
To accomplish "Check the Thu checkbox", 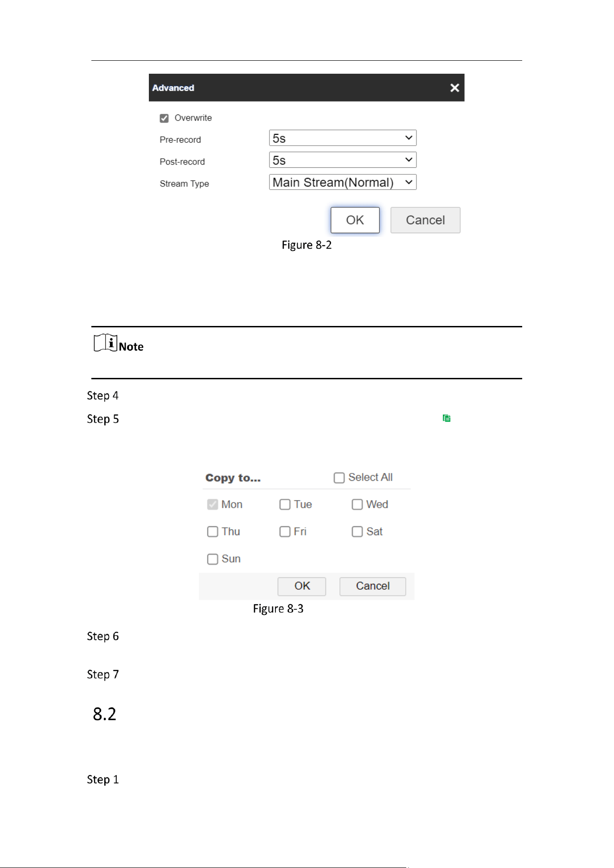I will coord(212,531).
